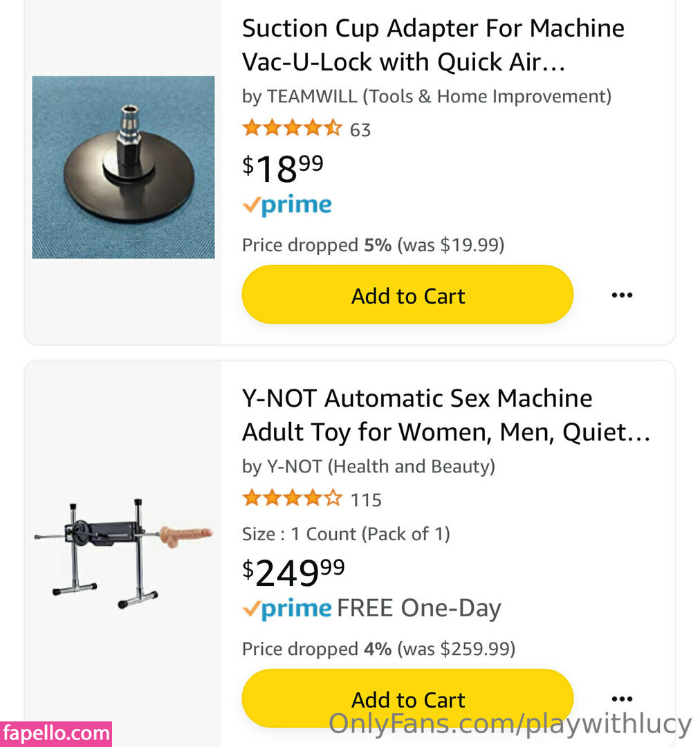Click the $18.99 price
This screenshot has width=700, height=747.
pos(283,167)
